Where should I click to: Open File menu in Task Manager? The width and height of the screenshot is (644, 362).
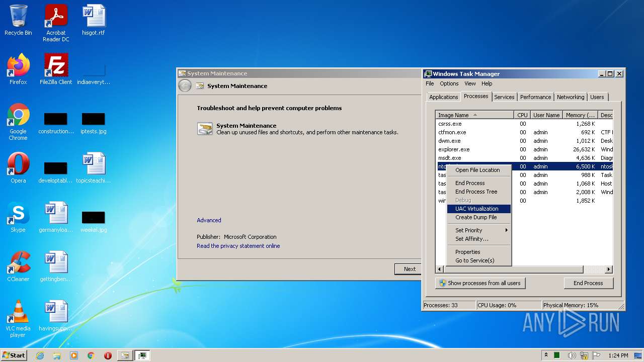pyautogui.click(x=430, y=83)
